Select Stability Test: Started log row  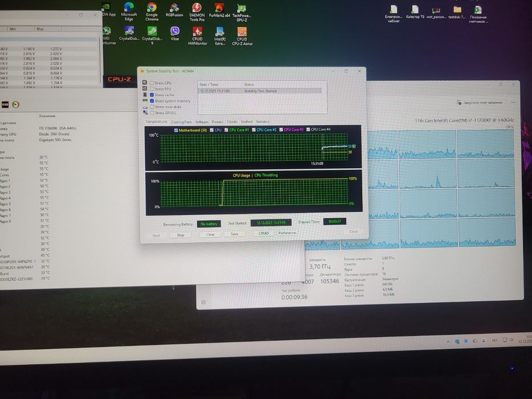click(x=259, y=91)
